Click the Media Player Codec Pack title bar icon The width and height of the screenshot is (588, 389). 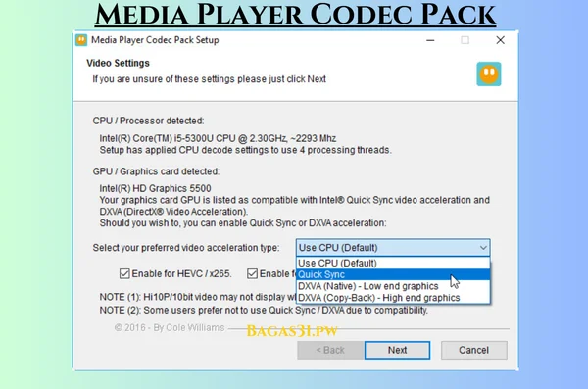coord(81,40)
